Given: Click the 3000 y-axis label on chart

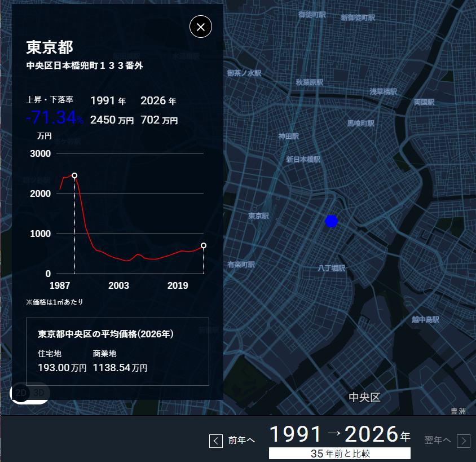Looking at the screenshot, I should tap(41, 153).
